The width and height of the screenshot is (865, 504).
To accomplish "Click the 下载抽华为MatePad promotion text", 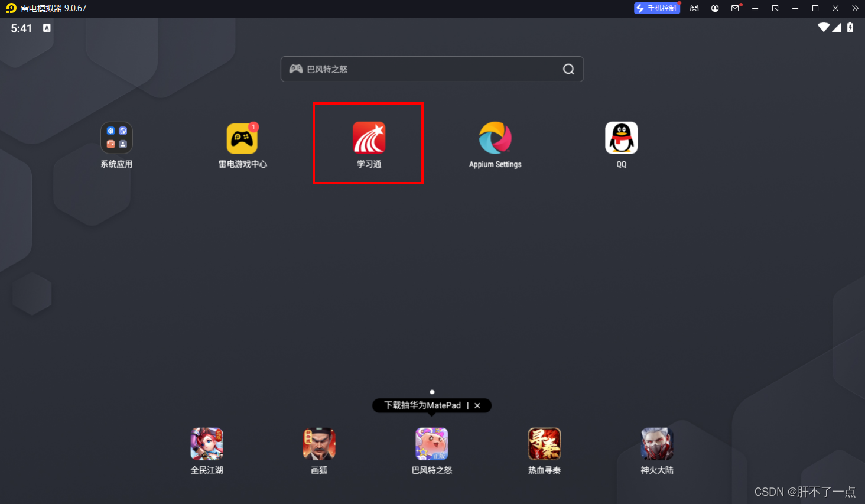I will [x=422, y=405].
